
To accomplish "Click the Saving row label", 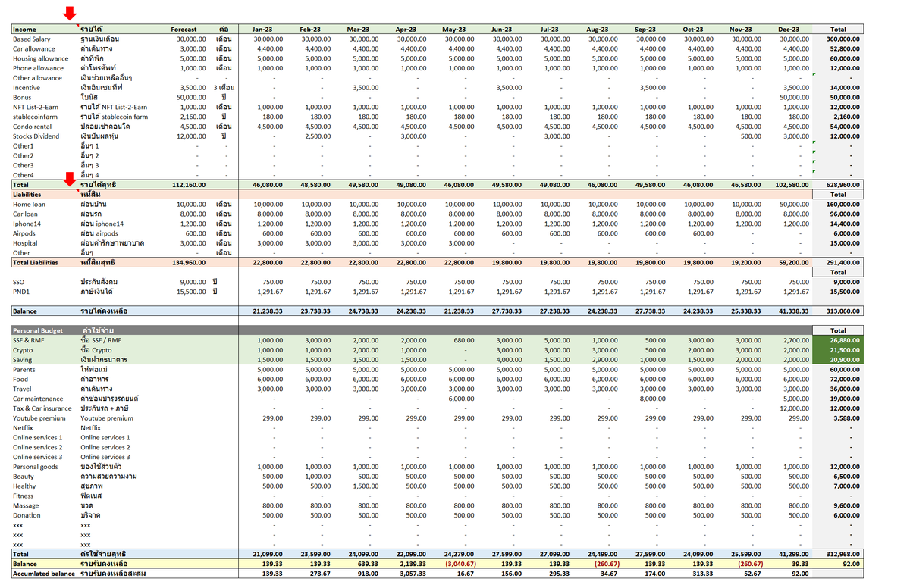I will tap(23, 360).
